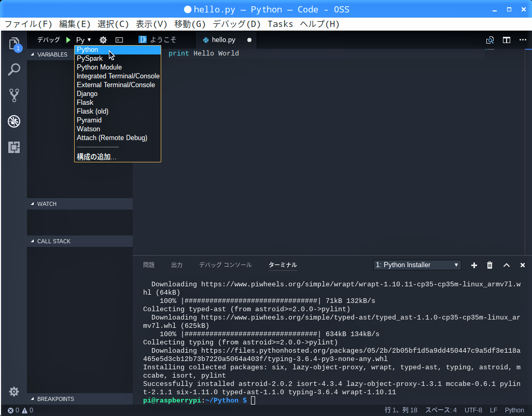This screenshot has height=416, width=532.
Task: Switch to the デバッグ コンソール panel tab
Action: click(x=225, y=265)
